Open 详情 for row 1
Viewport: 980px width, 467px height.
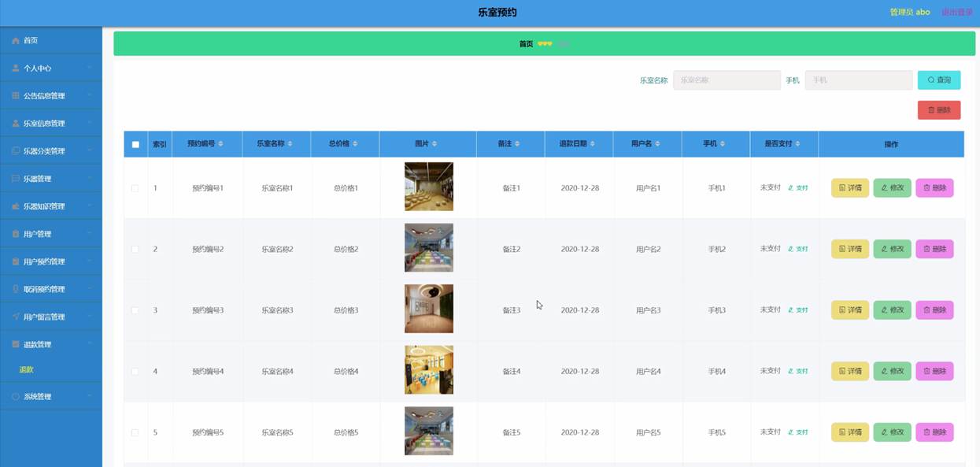tap(850, 188)
